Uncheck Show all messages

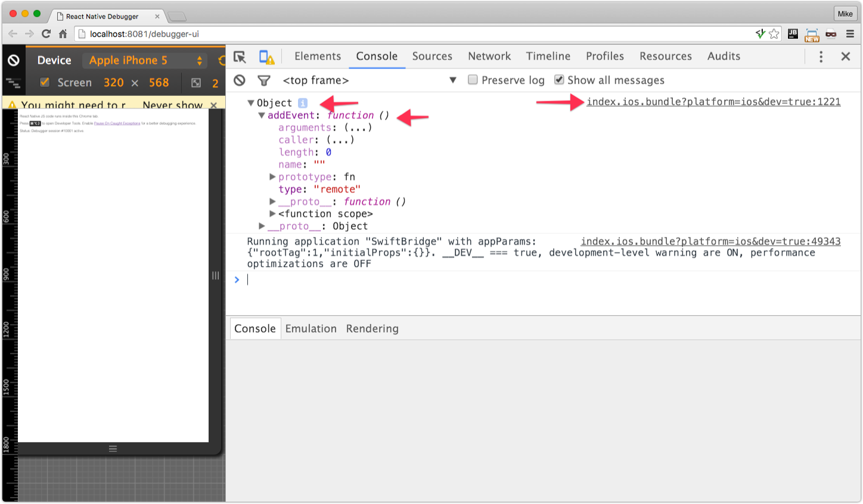click(x=559, y=79)
